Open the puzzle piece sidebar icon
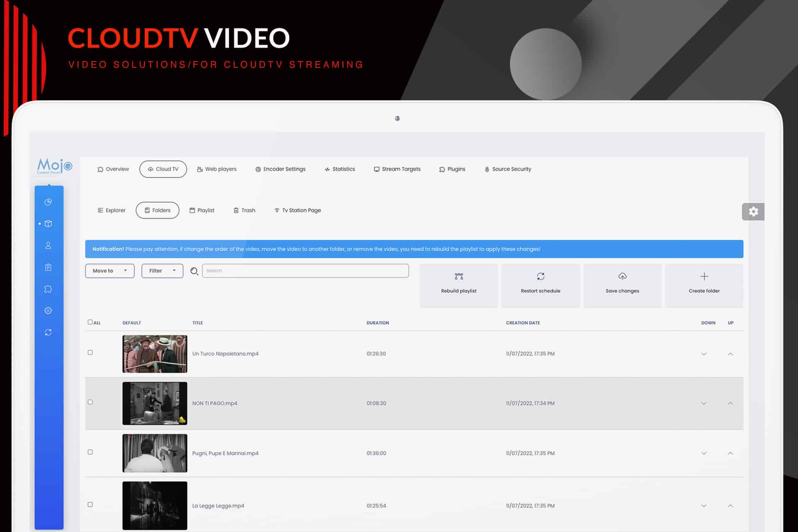 point(48,289)
